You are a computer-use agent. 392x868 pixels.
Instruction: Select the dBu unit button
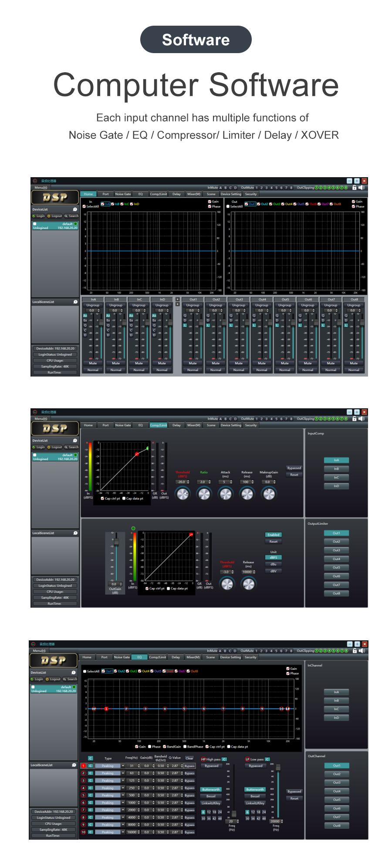pos(273,564)
